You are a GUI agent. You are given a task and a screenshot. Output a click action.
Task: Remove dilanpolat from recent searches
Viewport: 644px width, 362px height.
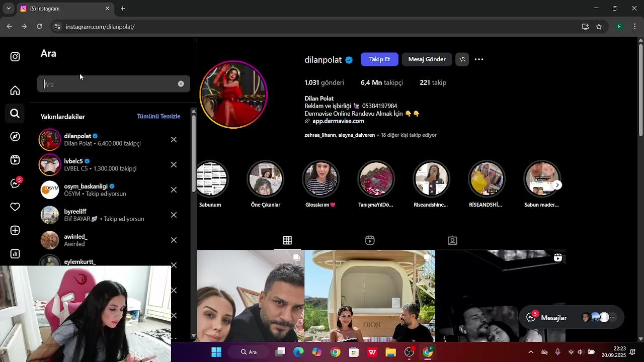pos(174,140)
